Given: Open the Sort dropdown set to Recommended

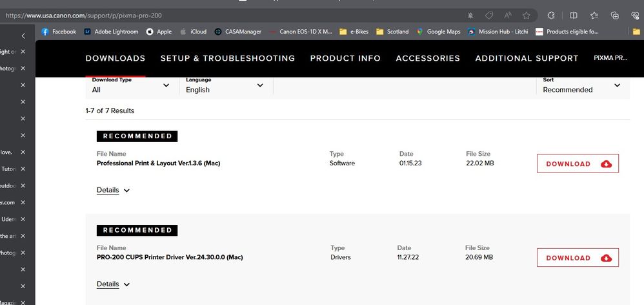Looking at the screenshot, I should (583, 85).
